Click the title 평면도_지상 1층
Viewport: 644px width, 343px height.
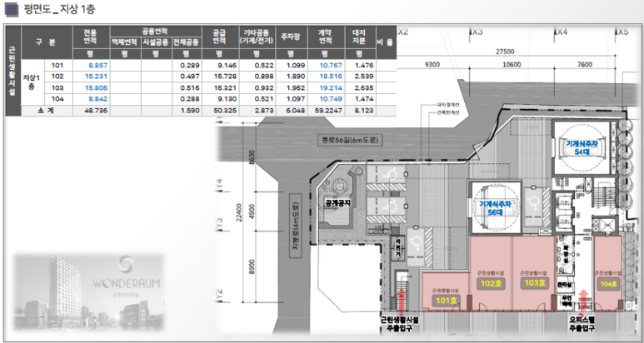click(x=60, y=9)
